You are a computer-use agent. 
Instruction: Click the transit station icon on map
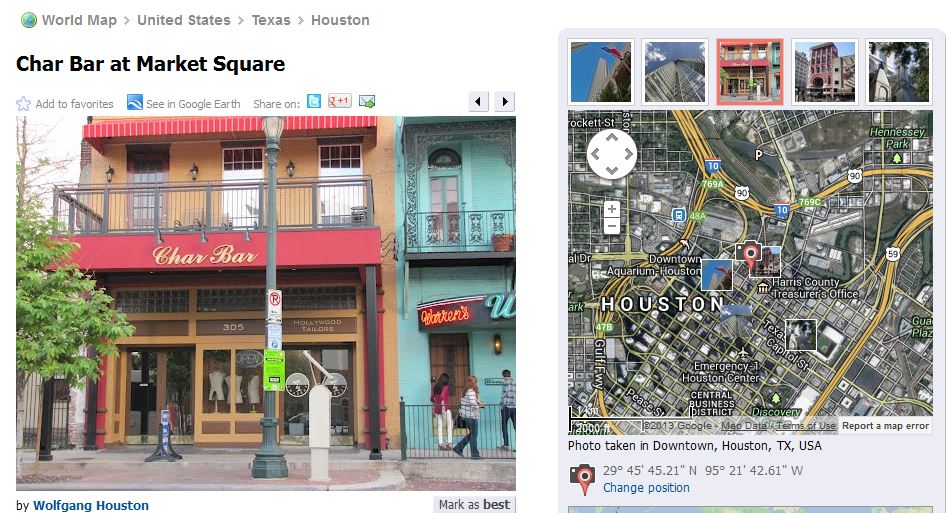pos(679,215)
